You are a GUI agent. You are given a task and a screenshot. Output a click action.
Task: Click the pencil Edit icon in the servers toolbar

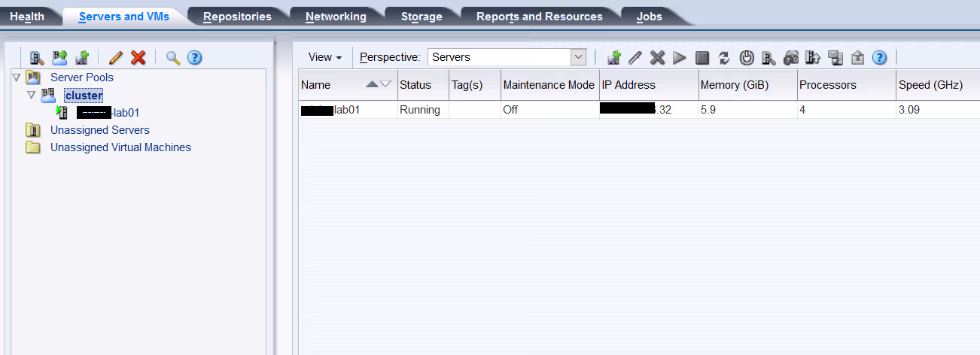point(635,58)
